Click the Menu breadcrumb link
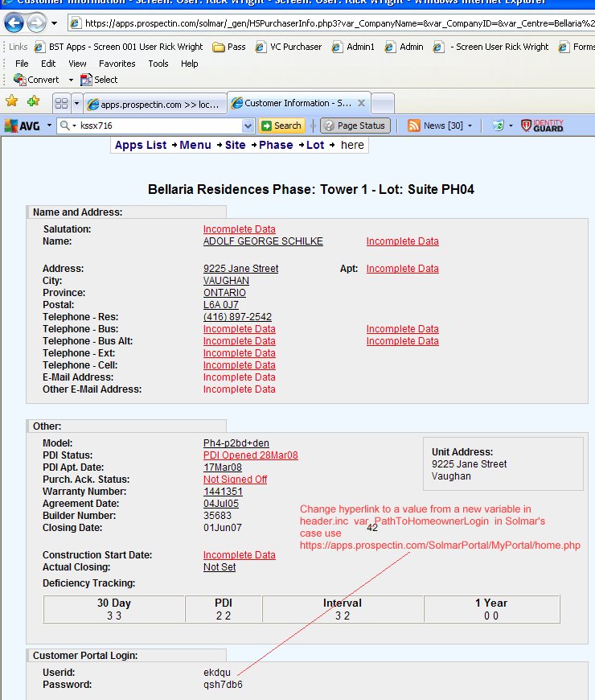Image resolution: width=595 pixels, height=700 pixels. (195, 145)
